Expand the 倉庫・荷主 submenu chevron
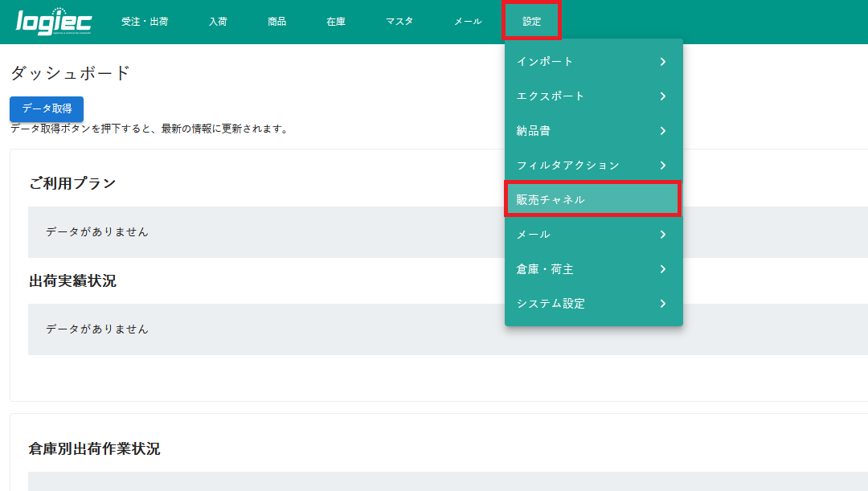 point(662,269)
